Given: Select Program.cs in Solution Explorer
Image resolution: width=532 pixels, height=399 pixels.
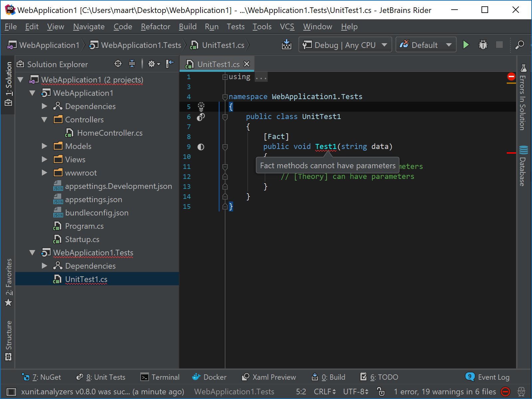Looking at the screenshot, I should click(x=84, y=226).
